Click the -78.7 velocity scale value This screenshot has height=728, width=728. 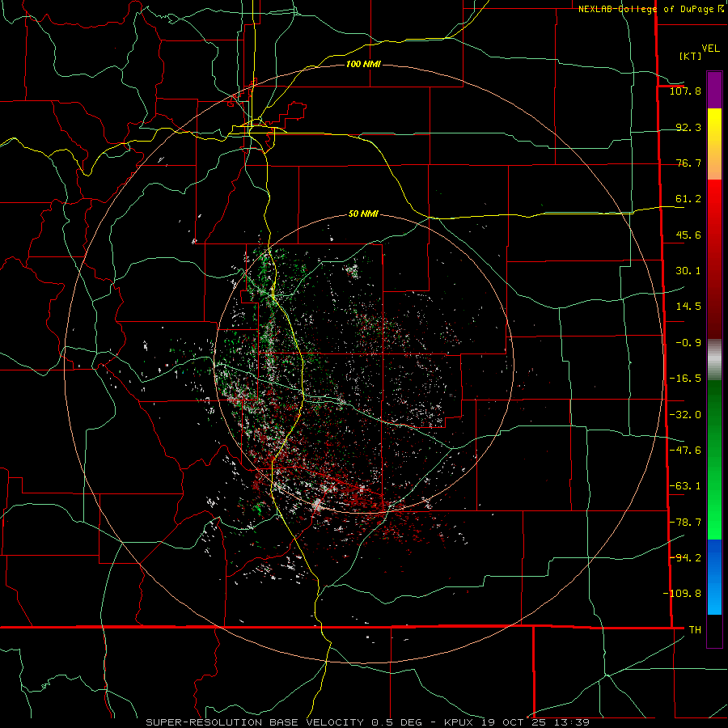coord(685,523)
